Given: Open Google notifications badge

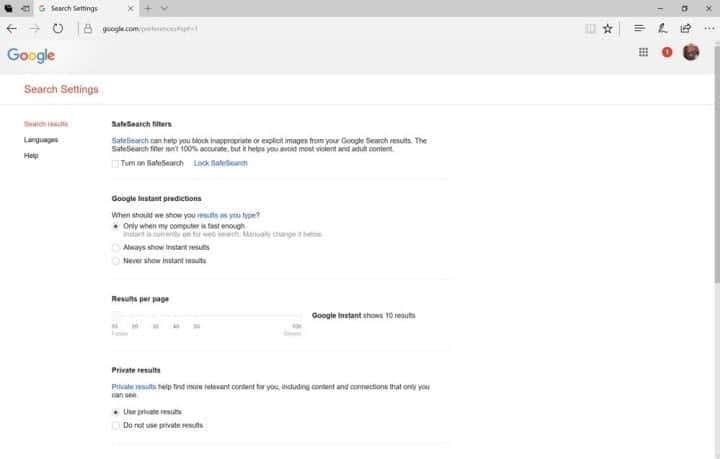Looking at the screenshot, I should [x=667, y=52].
